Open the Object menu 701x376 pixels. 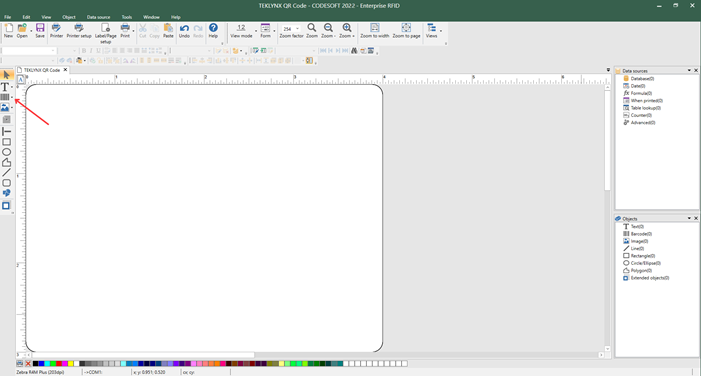click(69, 17)
